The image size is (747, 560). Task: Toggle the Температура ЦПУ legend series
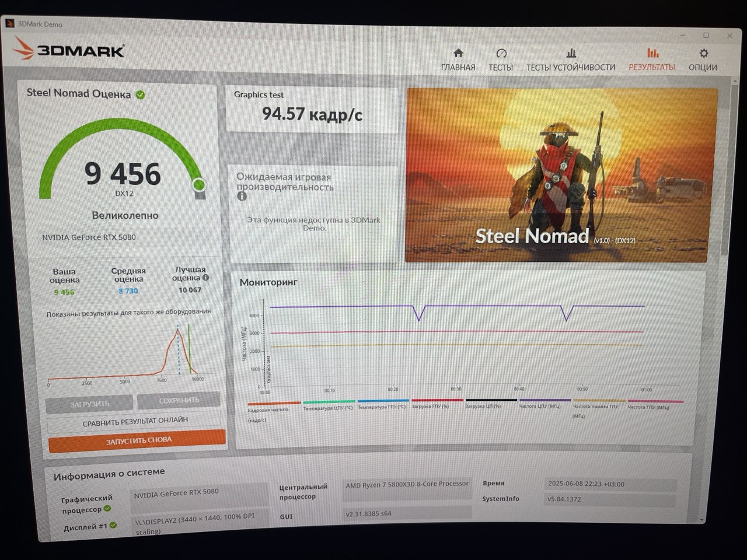pos(329,405)
